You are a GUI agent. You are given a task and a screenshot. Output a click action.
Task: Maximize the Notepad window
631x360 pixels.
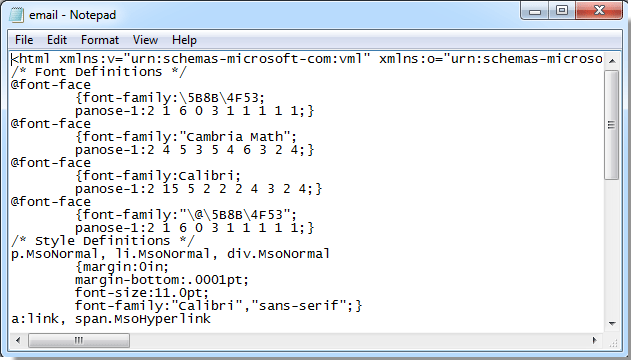click(x=562, y=11)
